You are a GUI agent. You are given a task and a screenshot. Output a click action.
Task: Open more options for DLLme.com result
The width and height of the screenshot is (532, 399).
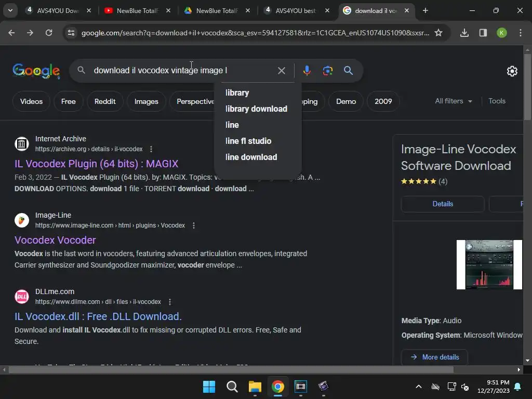[170, 302]
